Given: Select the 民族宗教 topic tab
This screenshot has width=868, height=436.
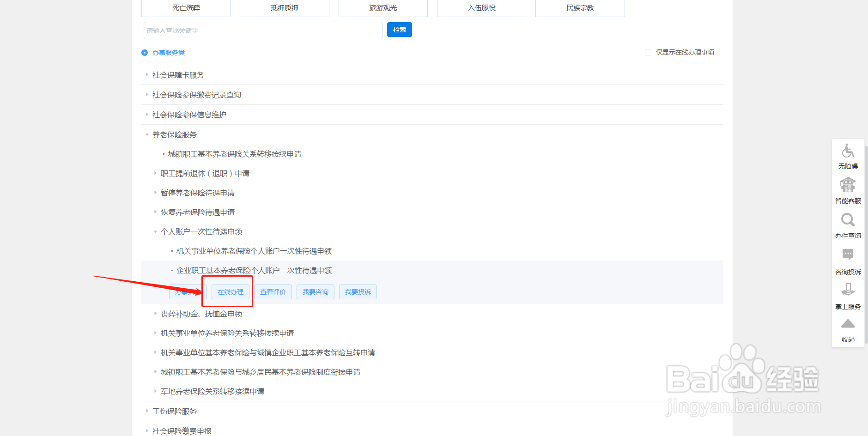Looking at the screenshot, I should (580, 8).
